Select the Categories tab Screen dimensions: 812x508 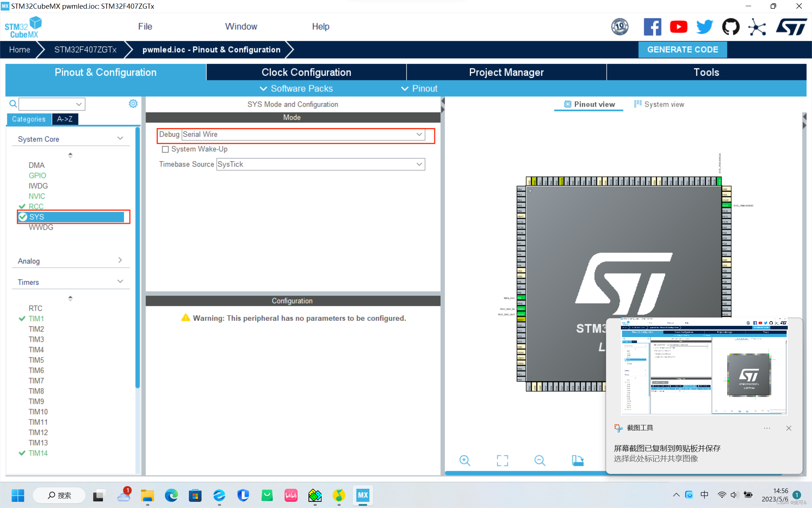[x=29, y=119]
